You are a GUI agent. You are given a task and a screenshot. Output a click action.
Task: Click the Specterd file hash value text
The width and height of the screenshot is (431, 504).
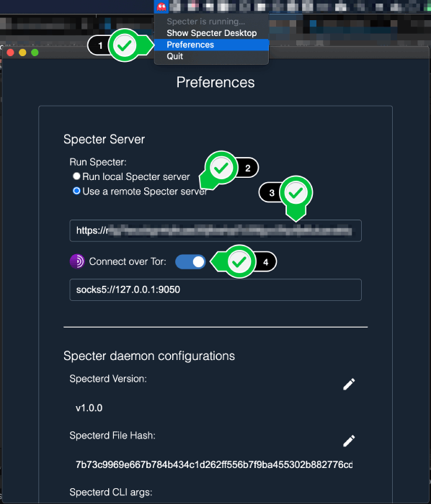click(214, 465)
